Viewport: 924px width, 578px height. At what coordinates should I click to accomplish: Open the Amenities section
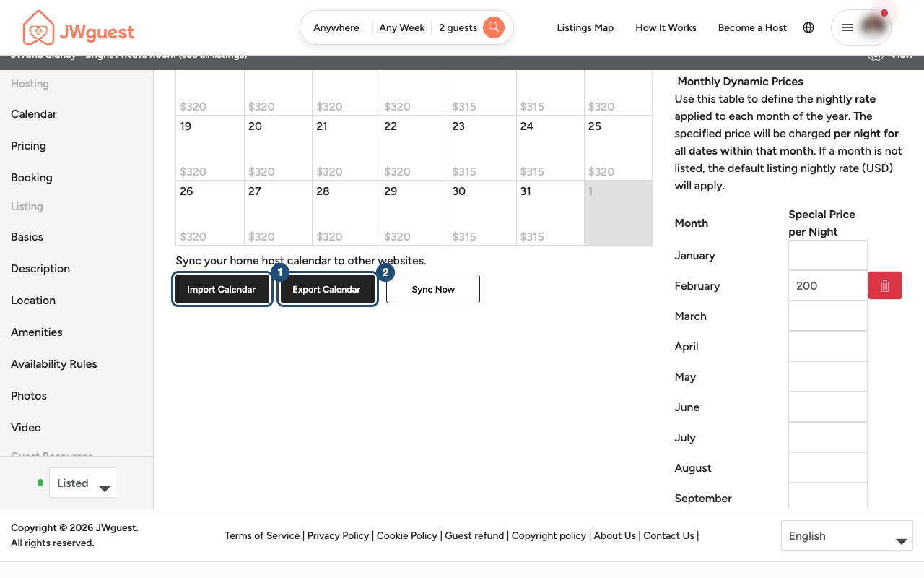(37, 332)
